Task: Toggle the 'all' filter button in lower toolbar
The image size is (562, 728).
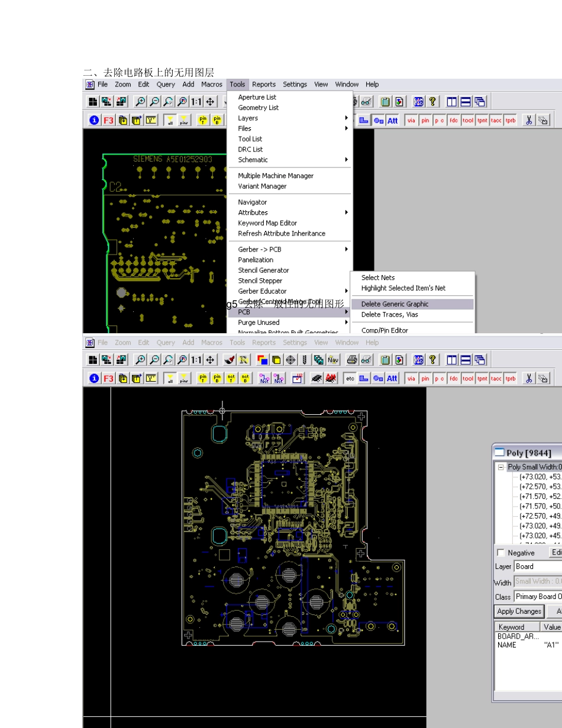Action: pos(170,378)
